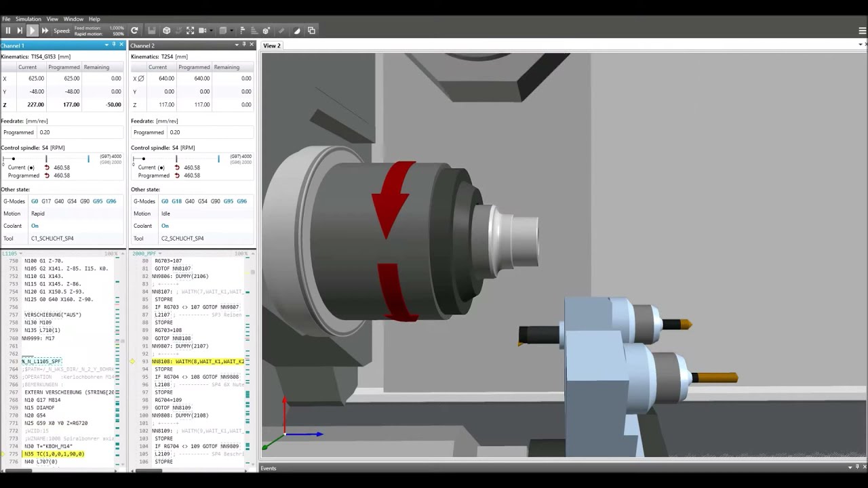Open the 2000_MPF program dropdown
Viewport: 868px width, 488px height.
point(159,253)
